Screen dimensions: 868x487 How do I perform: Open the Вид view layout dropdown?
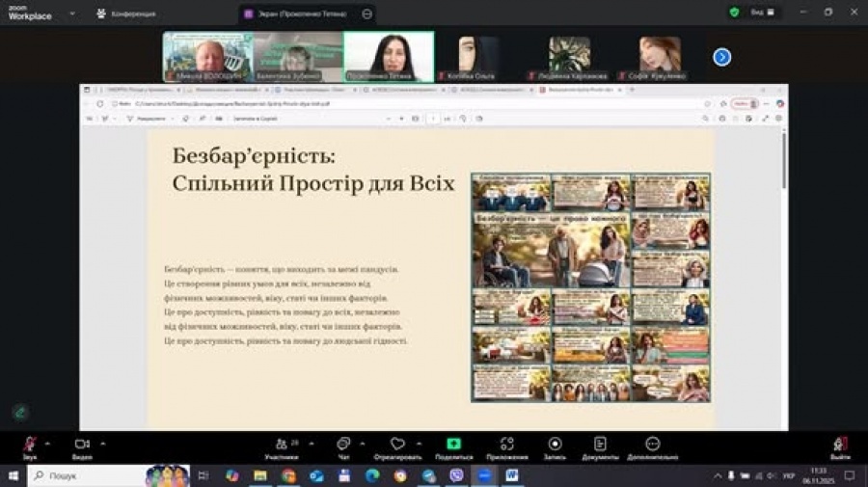click(763, 13)
